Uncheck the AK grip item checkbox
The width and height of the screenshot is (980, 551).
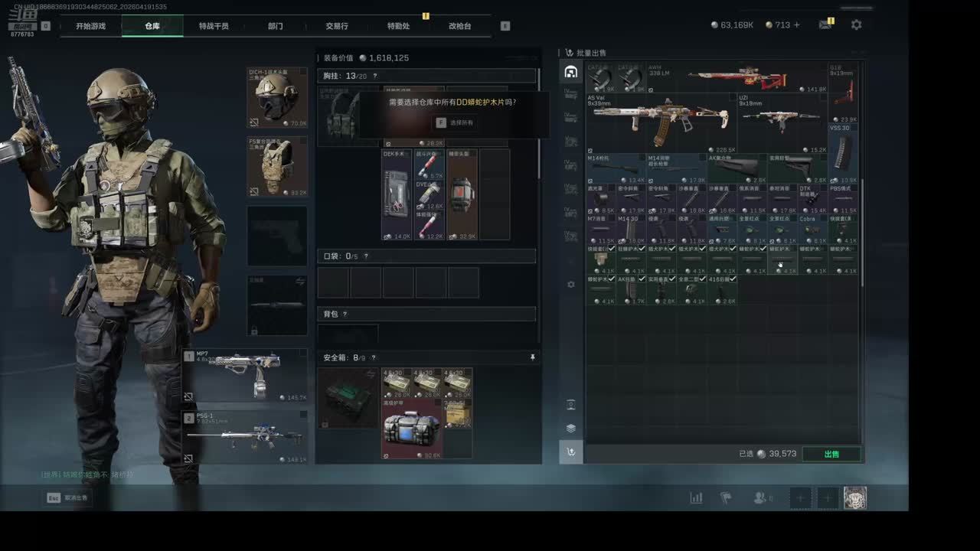tap(642, 279)
